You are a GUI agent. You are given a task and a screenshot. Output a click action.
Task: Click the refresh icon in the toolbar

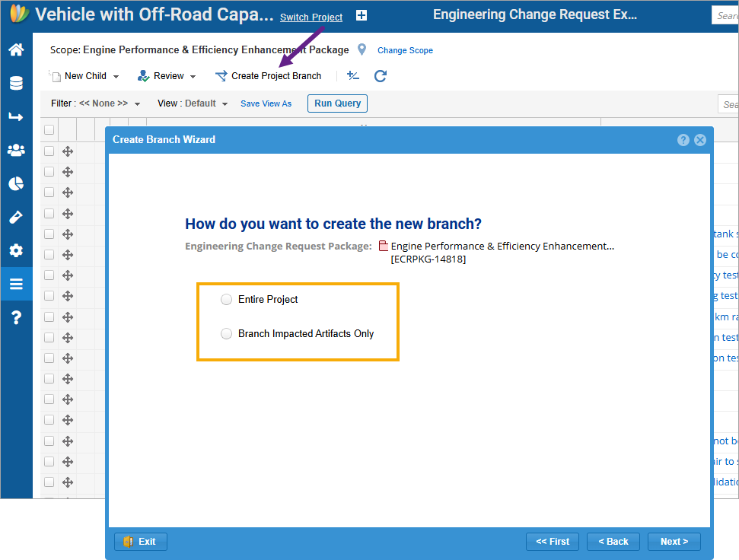[x=381, y=76]
